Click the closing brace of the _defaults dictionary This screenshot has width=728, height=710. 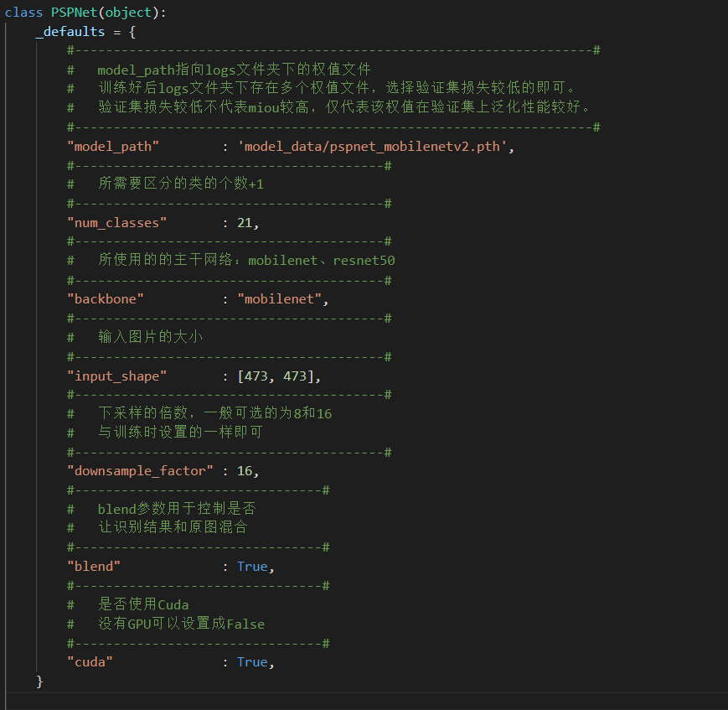pos(39,681)
